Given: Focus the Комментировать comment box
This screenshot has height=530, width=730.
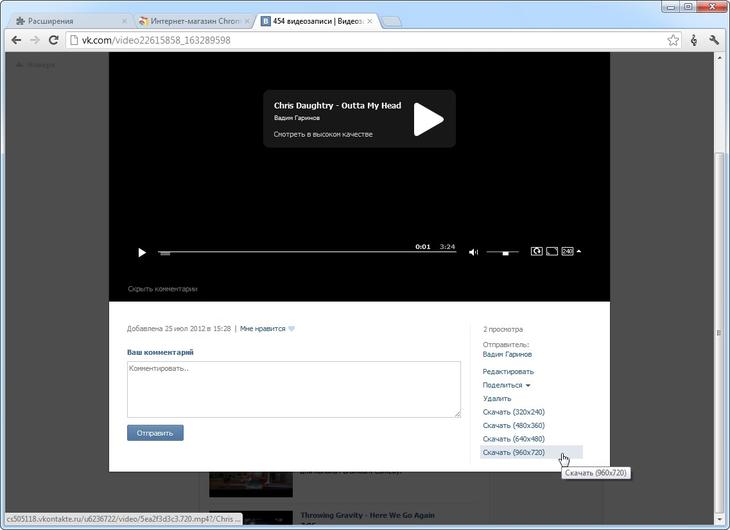Looking at the screenshot, I should (294, 389).
